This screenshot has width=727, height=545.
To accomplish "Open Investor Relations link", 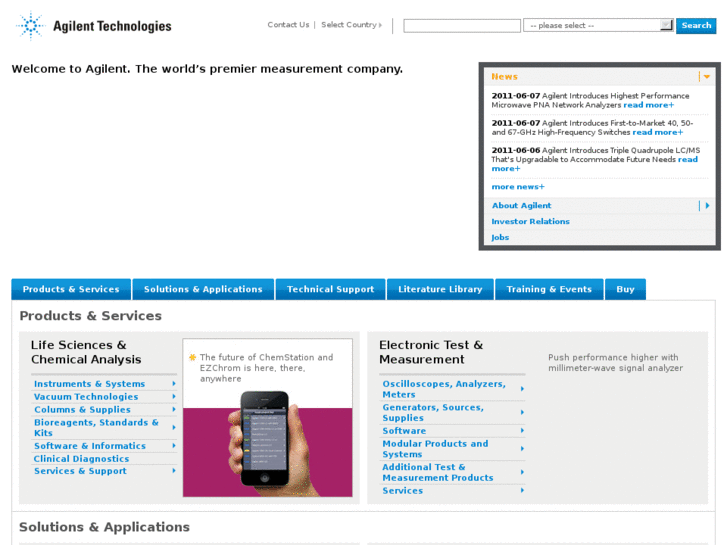I will coord(530,222).
